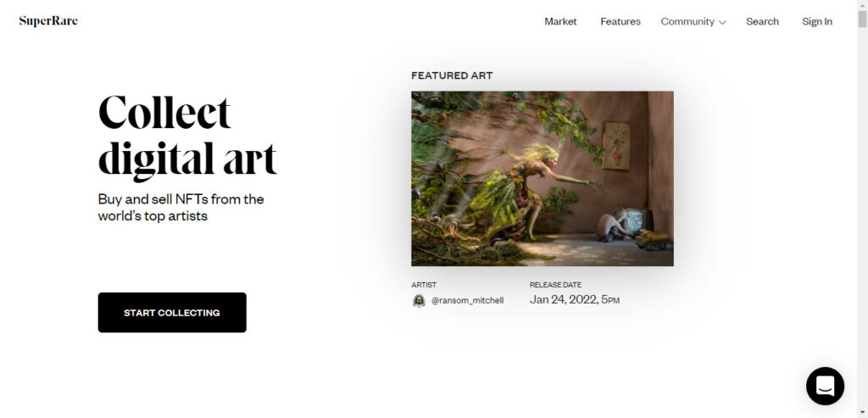Click the Buy and sell NFTs subtitle
This screenshot has height=418, width=868.
(x=181, y=207)
